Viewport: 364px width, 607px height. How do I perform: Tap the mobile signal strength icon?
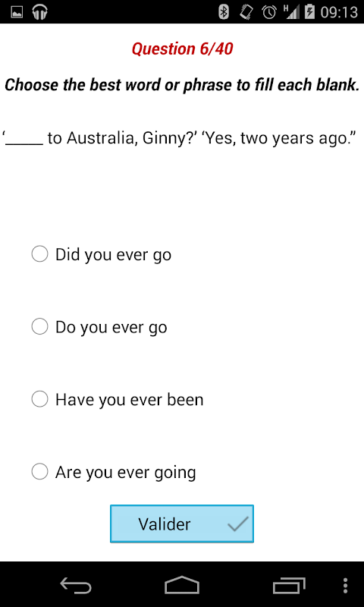[x=291, y=12]
